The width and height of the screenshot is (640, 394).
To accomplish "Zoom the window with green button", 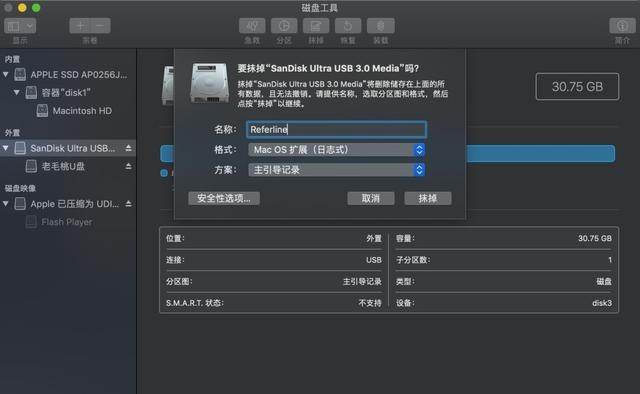I will point(36,8).
